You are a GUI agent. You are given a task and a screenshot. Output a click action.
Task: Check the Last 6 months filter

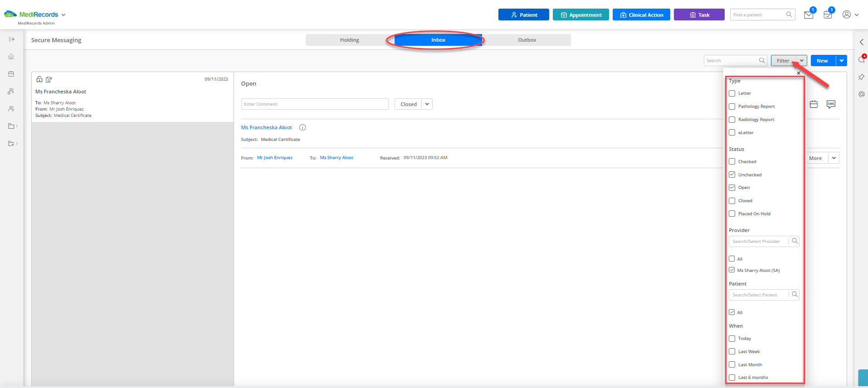tap(732, 378)
